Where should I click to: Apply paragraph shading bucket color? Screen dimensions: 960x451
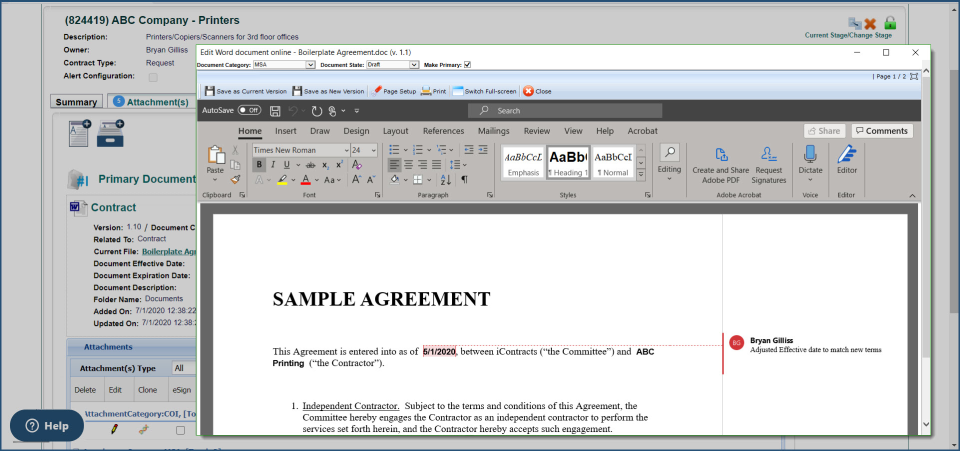[395, 180]
